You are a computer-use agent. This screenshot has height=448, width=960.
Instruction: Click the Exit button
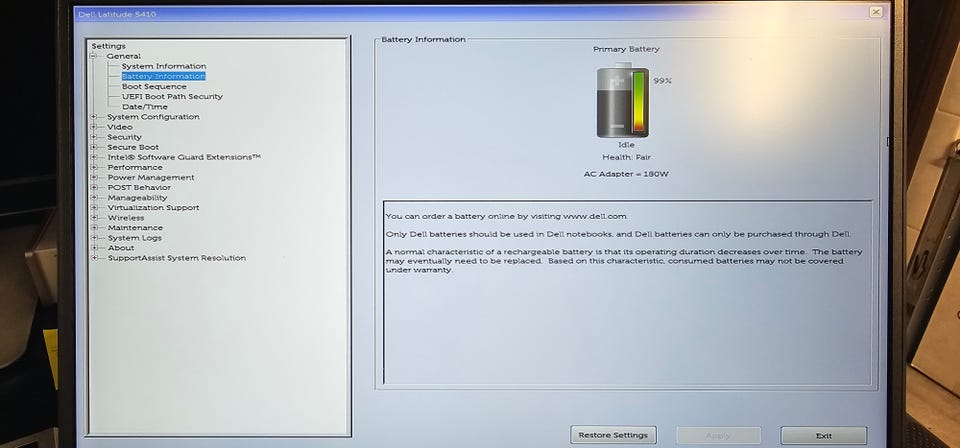coord(823,436)
